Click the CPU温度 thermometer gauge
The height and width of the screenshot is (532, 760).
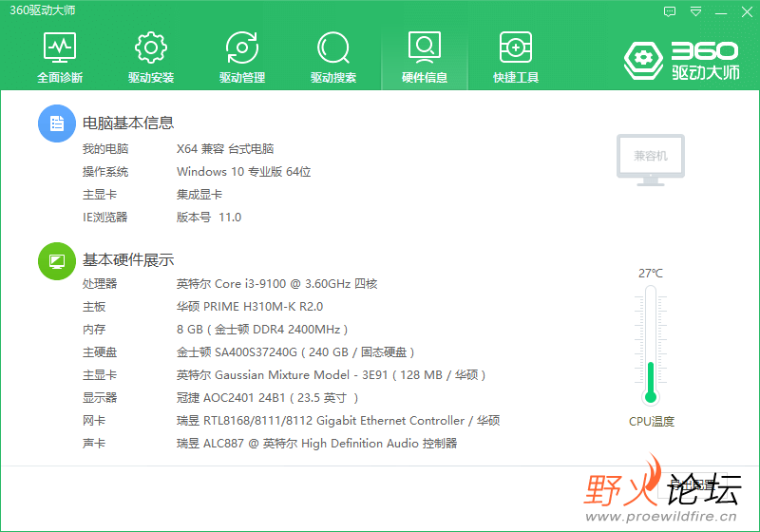(651, 346)
